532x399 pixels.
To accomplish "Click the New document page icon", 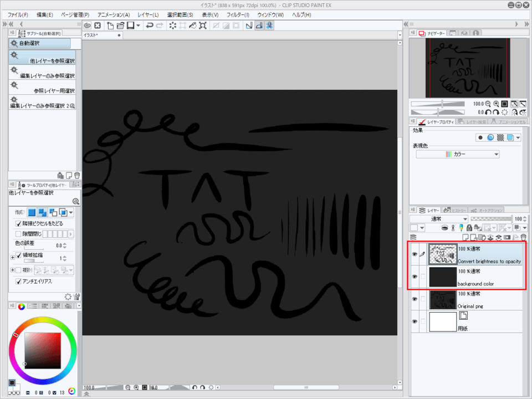I will [110, 25].
